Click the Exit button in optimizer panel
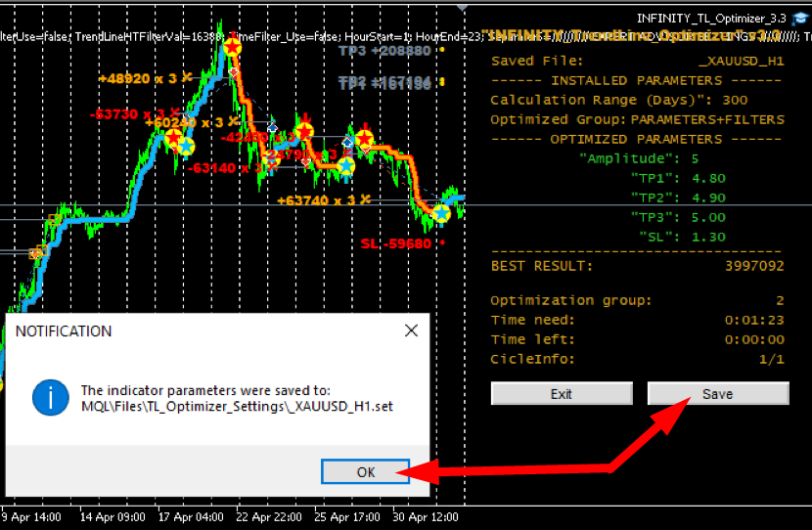The width and height of the screenshot is (812, 530). pos(562,394)
